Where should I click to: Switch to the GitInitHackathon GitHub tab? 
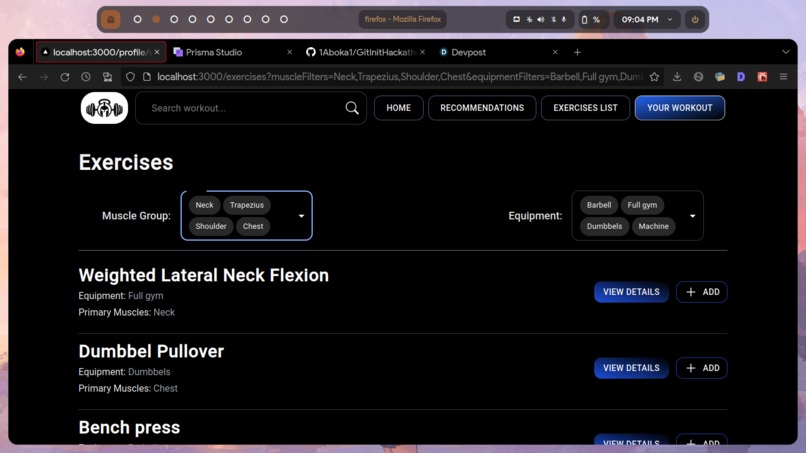[x=365, y=52]
